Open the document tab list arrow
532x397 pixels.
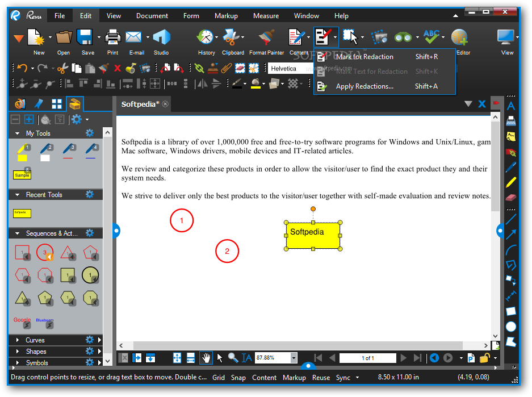(468, 104)
